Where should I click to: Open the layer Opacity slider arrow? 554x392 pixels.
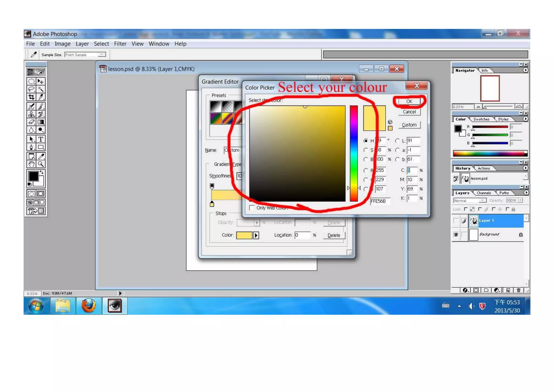(x=520, y=200)
